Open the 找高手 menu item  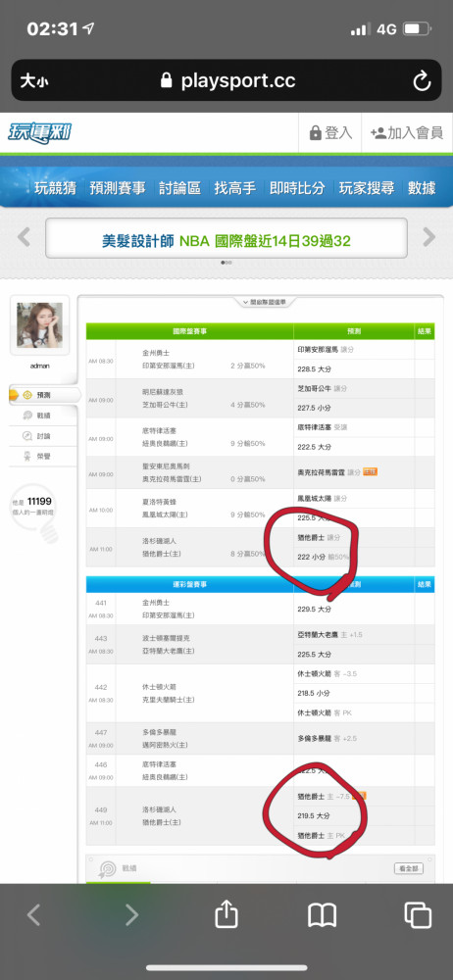click(x=235, y=187)
